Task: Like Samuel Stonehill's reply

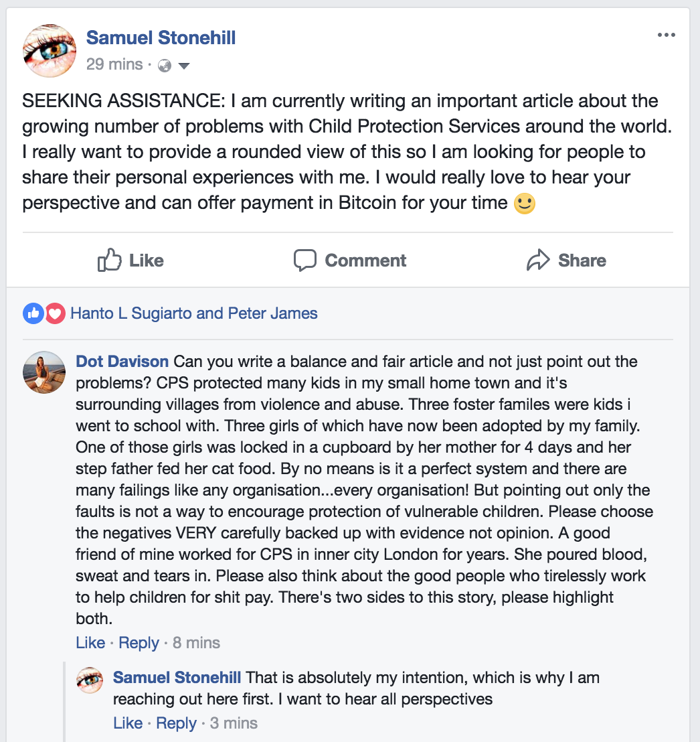Action: coord(128,723)
